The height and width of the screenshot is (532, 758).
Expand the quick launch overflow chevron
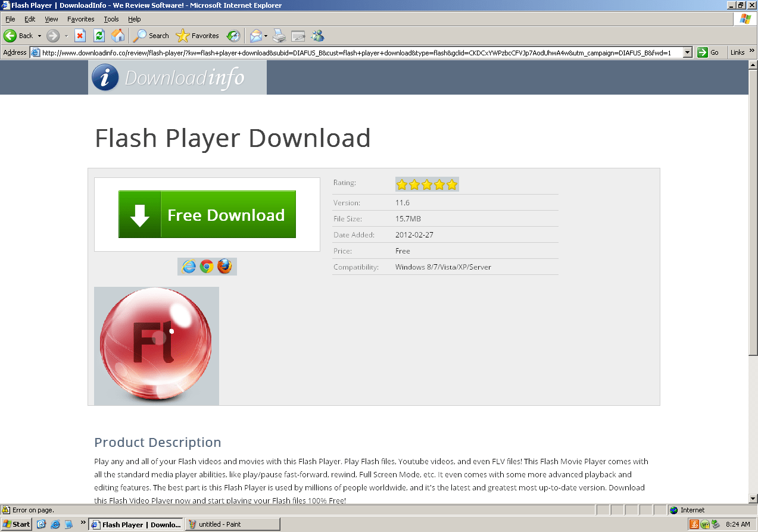click(84, 523)
